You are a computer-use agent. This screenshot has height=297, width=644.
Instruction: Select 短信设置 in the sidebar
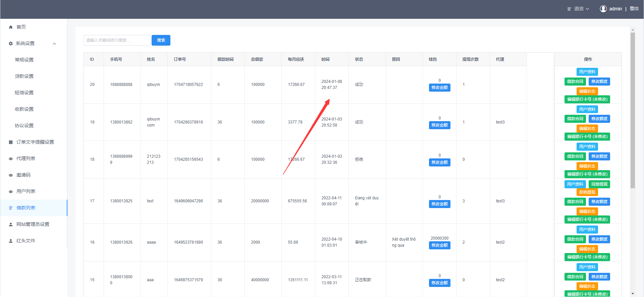click(24, 93)
